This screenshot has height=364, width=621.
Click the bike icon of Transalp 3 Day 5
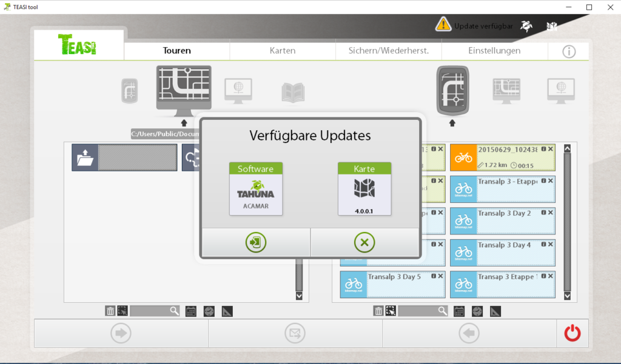354,284
